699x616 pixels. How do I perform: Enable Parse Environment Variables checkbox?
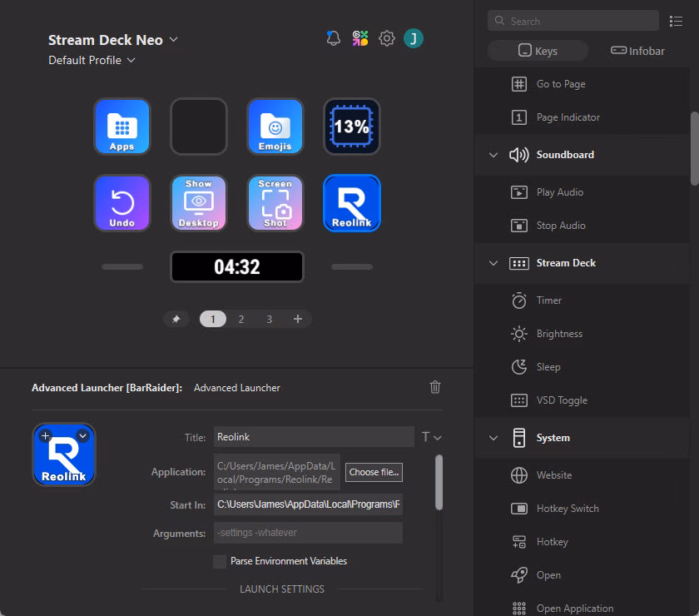click(220, 561)
